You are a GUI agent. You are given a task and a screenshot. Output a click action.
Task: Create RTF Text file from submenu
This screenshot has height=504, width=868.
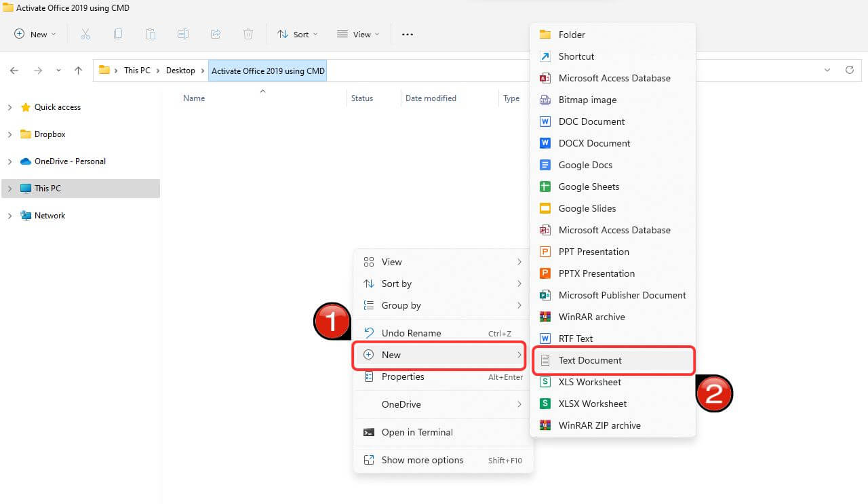[613, 338]
